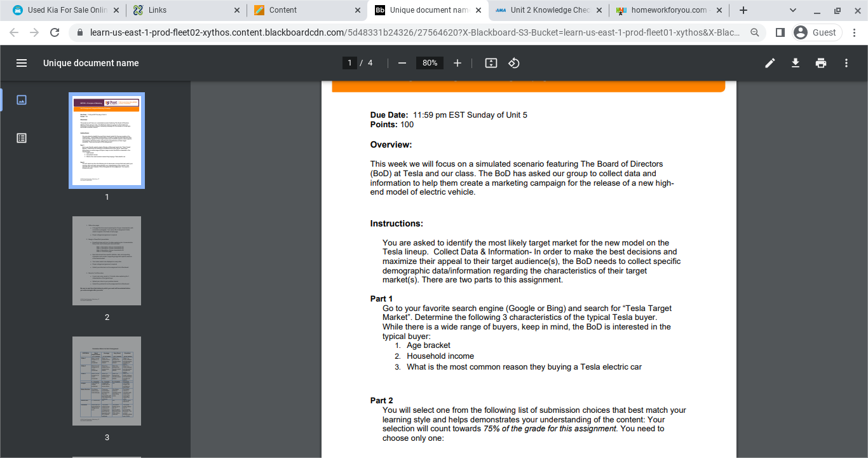Click the zoom in plus icon
The width and height of the screenshot is (868, 458).
(x=458, y=63)
